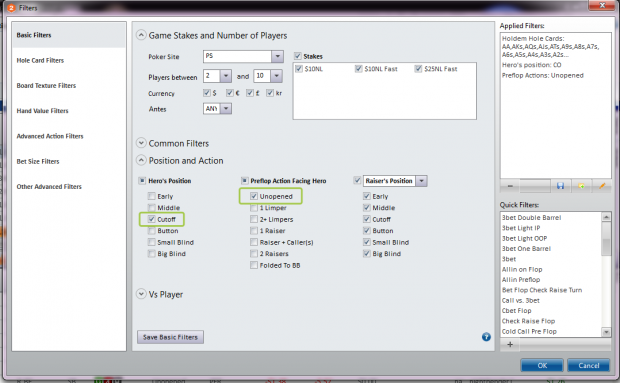Select Hero's position: CO applied filter
Image resolution: width=620 pixels, height=383 pixels.
[531, 65]
